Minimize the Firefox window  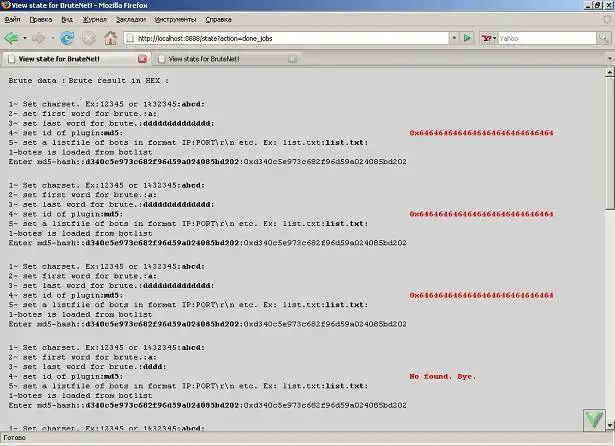tap(588, 5)
